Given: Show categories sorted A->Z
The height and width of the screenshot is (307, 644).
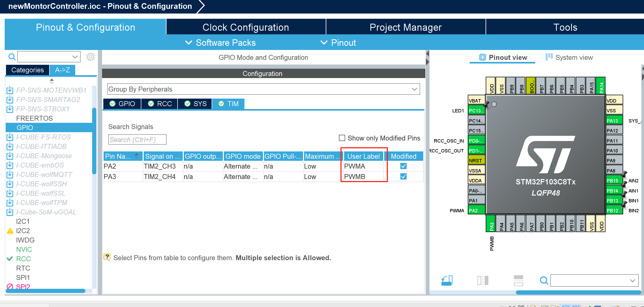Looking at the screenshot, I should (62, 70).
